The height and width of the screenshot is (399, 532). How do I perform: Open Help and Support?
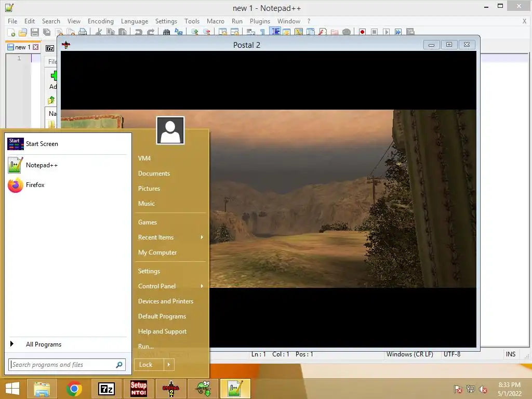tap(162, 331)
